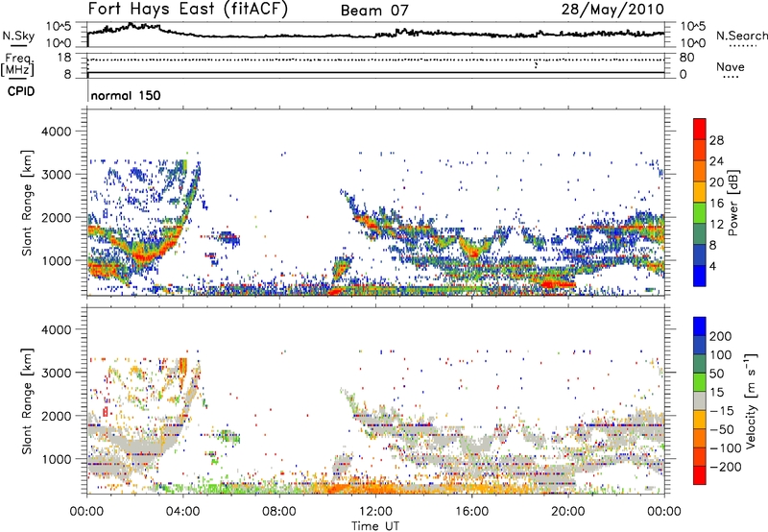Select the '50' velocity colorbar label

click(716, 374)
